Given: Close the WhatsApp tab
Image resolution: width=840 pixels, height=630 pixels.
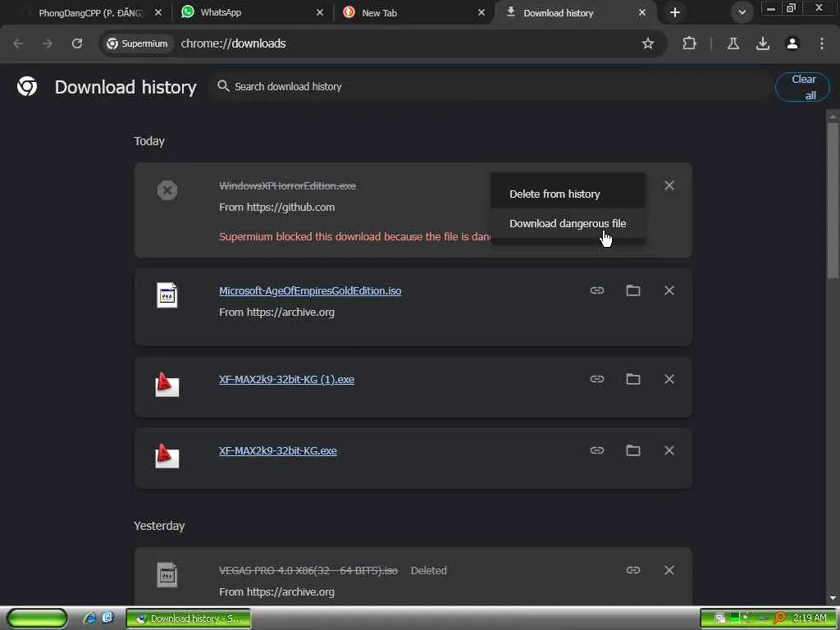Looking at the screenshot, I should (x=320, y=12).
